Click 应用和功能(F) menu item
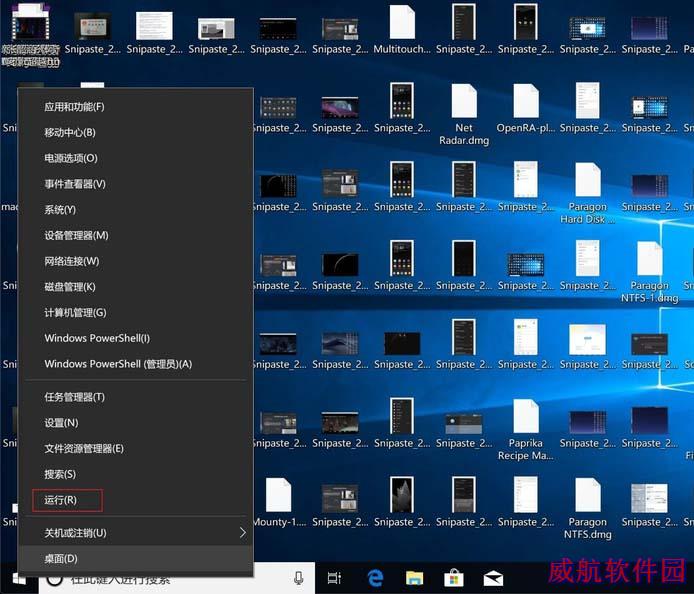Viewport: 694px width, 594px height. click(74, 107)
